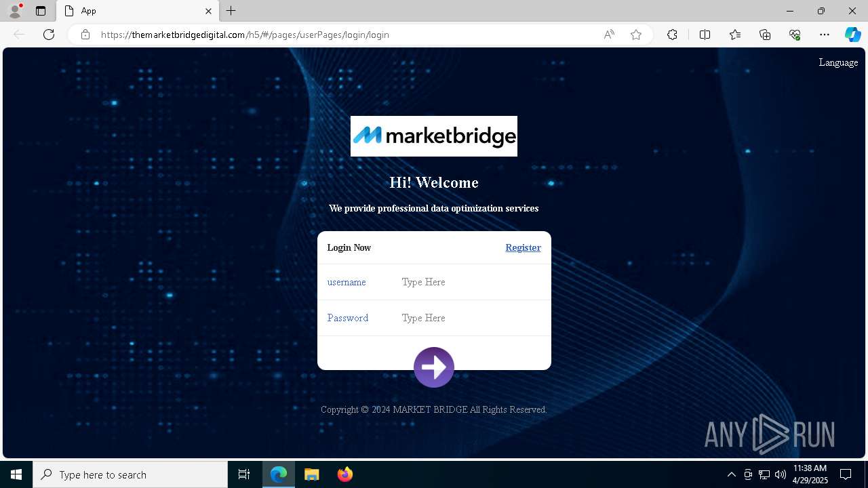Open the Language selector

pos(838,62)
